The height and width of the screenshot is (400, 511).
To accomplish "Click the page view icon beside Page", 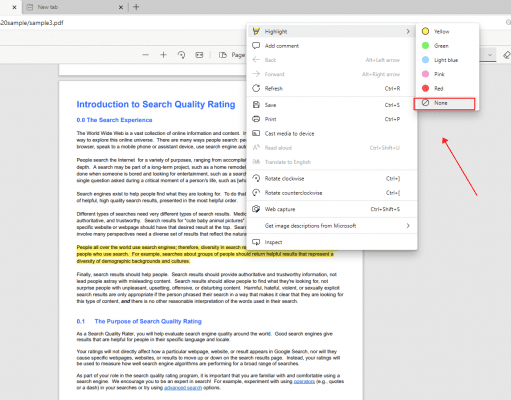I will tap(223, 55).
